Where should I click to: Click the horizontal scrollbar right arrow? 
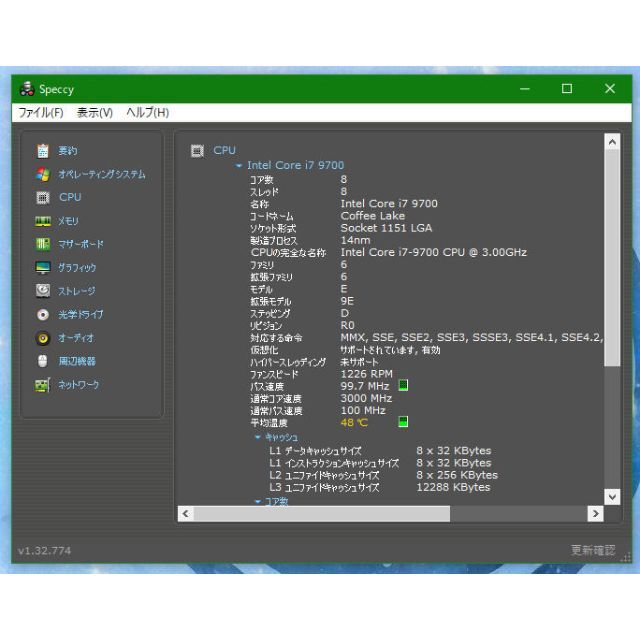pyautogui.click(x=596, y=513)
